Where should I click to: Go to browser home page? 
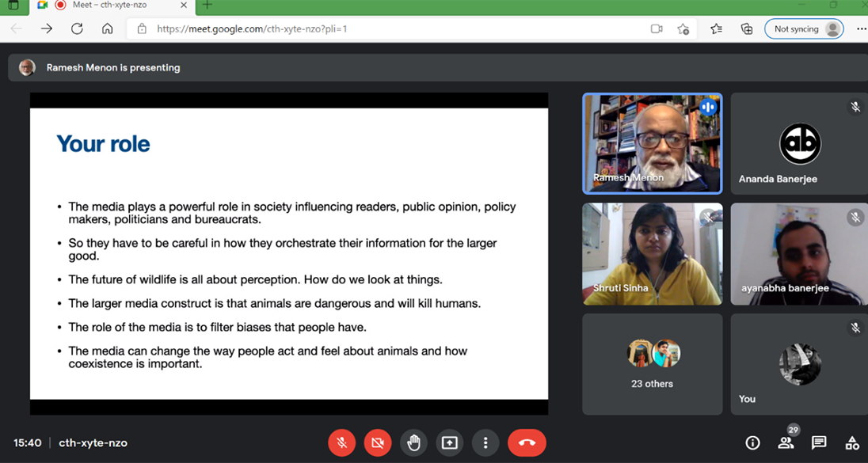(x=108, y=28)
